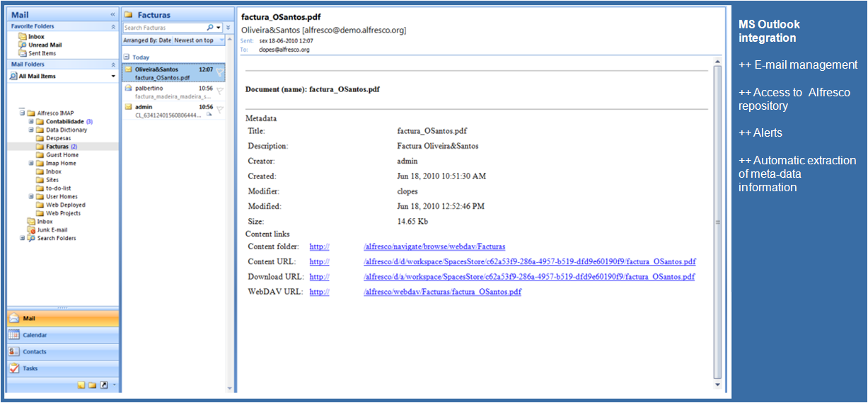This screenshot has width=868, height=403.
Task: Open the Download URL /alfresco/d/a/ link
Action: pos(529,277)
